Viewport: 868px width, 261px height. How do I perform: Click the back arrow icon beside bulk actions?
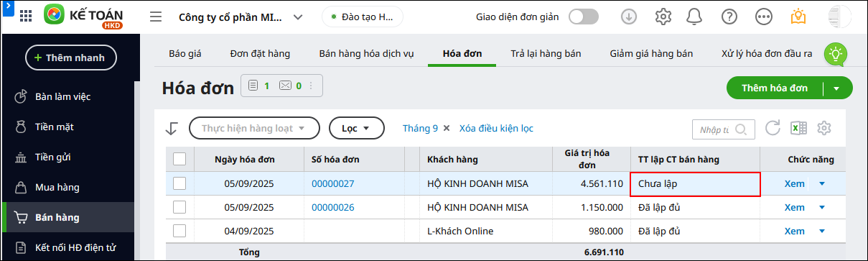click(x=171, y=129)
